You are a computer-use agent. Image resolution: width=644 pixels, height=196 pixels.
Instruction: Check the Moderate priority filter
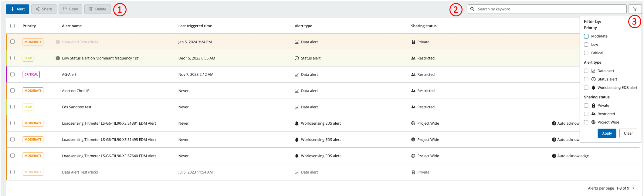586,36
